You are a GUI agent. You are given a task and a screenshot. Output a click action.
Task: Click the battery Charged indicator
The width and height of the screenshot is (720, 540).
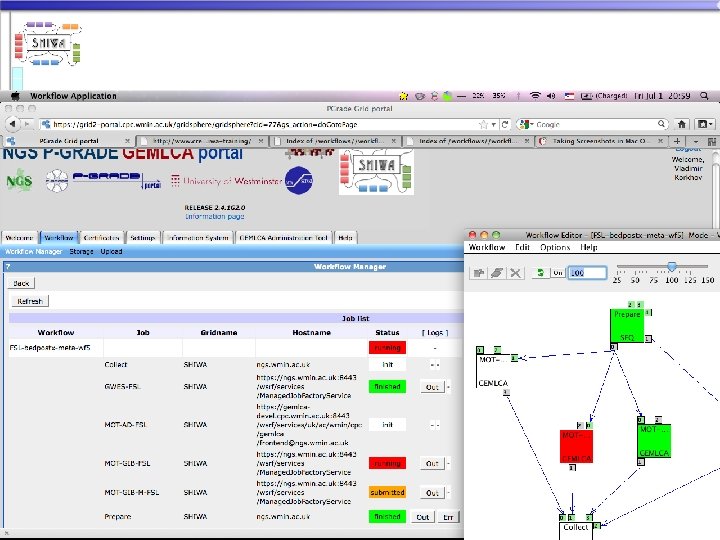[604, 96]
